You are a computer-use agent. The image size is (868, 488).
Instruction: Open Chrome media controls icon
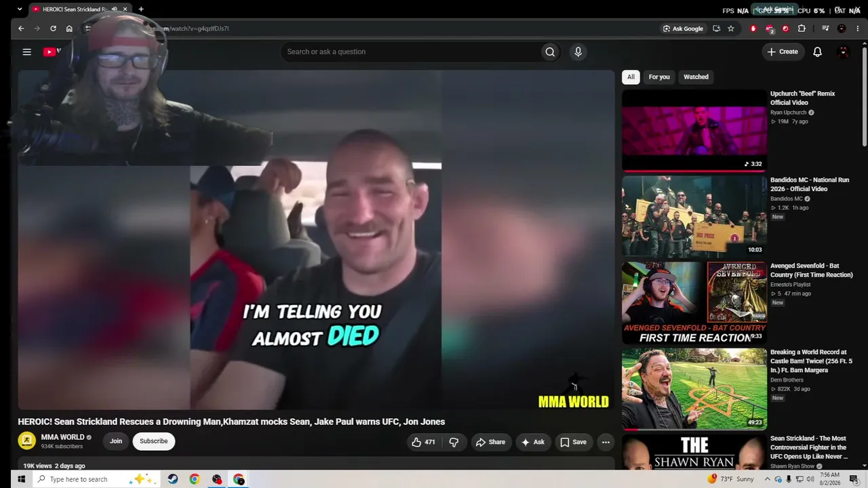pyautogui.click(x=825, y=28)
